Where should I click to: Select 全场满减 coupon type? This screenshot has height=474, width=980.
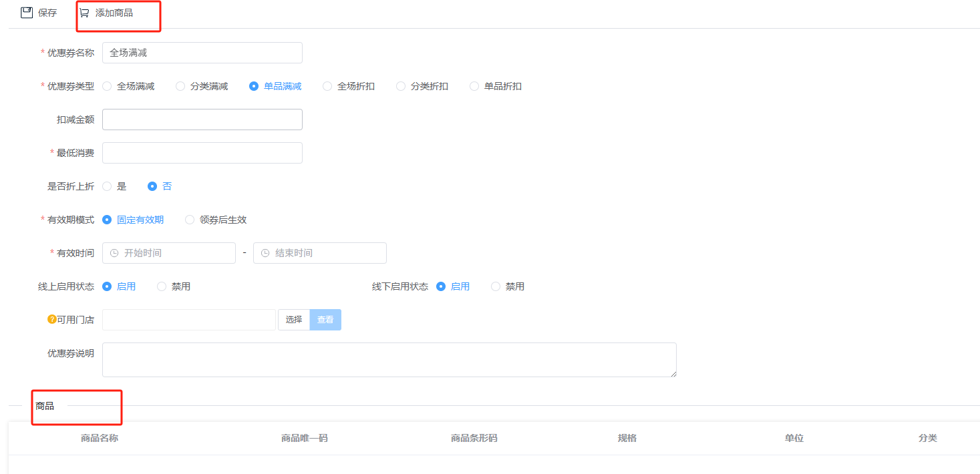[107, 86]
